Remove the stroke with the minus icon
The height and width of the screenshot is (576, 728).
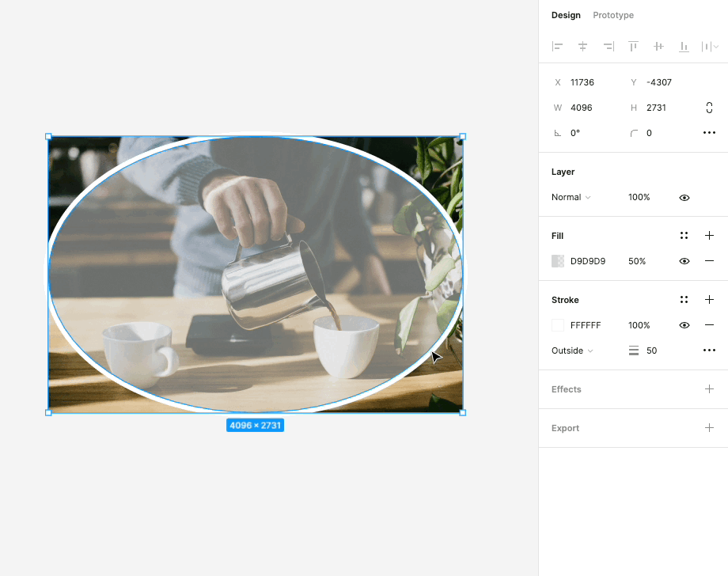click(709, 325)
